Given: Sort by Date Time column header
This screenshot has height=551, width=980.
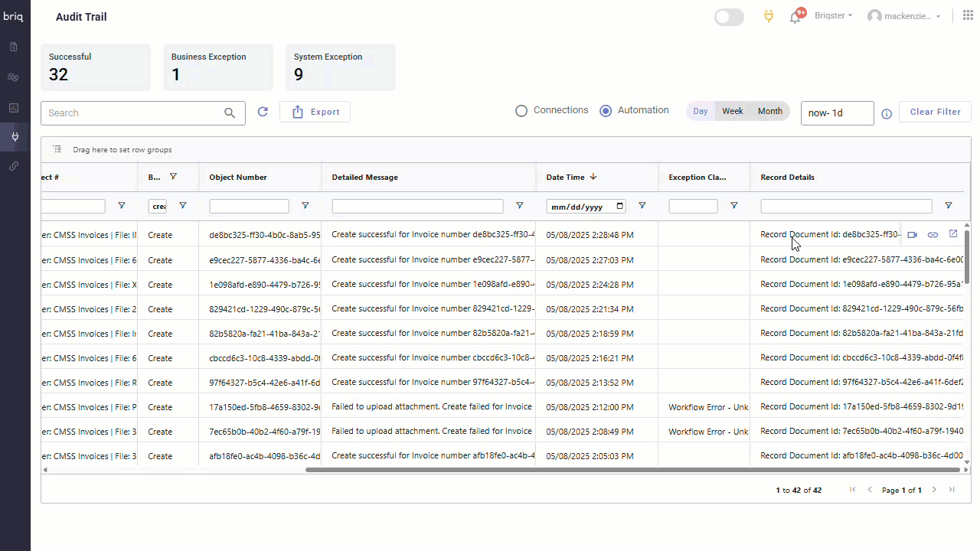Looking at the screenshot, I should point(565,177).
